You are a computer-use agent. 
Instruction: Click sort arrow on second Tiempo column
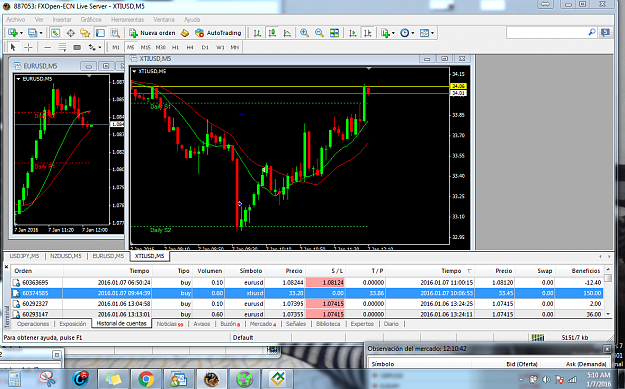tap(469, 271)
